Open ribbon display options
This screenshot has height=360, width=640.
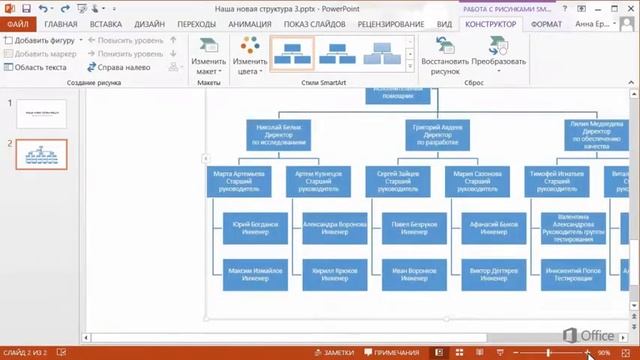coord(581,9)
